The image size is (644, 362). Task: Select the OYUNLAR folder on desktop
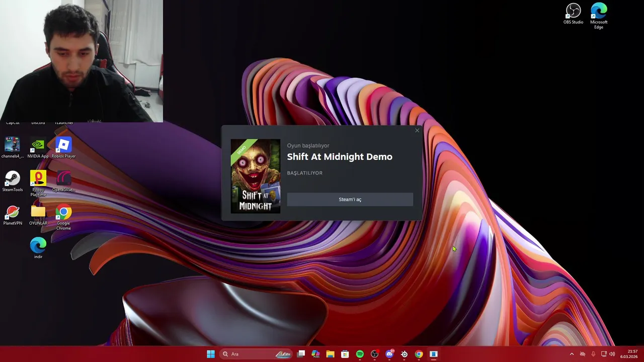click(38, 215)
